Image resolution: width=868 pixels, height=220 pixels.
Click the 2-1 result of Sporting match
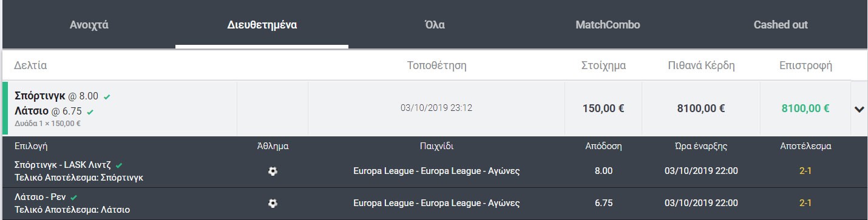pos(805,171)
